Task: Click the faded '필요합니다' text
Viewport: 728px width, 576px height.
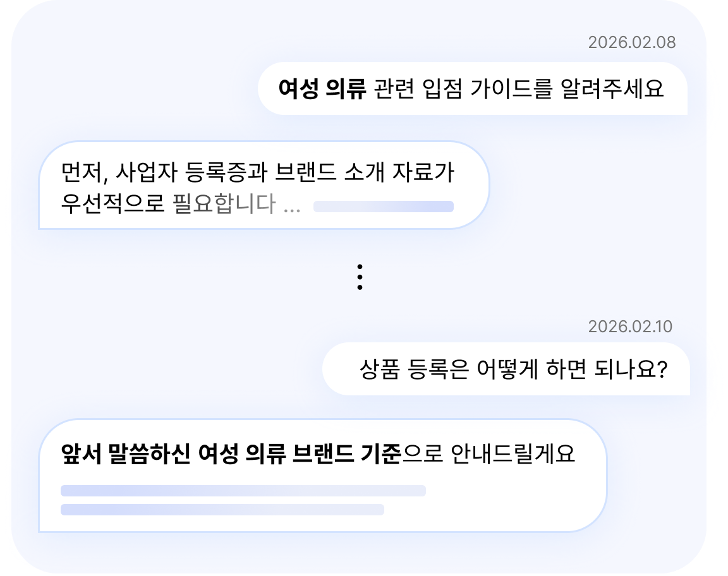Action: point(224,204)
